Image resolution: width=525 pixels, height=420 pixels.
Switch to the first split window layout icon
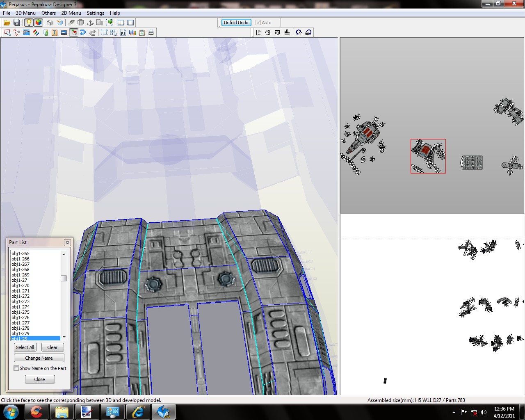121,23
